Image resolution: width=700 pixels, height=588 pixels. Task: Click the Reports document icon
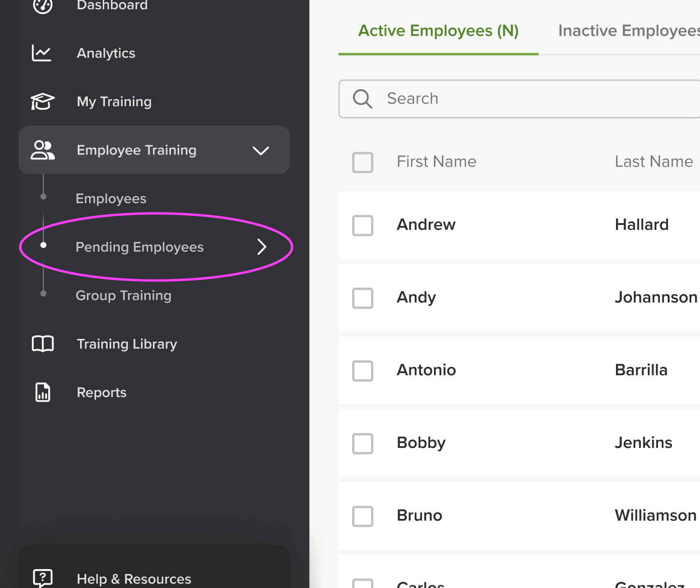click(43, 392)
